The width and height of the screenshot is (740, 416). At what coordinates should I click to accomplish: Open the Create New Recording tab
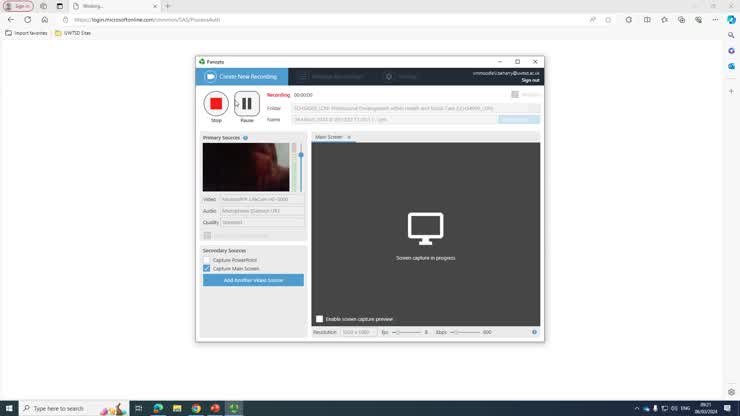(242, 76)
